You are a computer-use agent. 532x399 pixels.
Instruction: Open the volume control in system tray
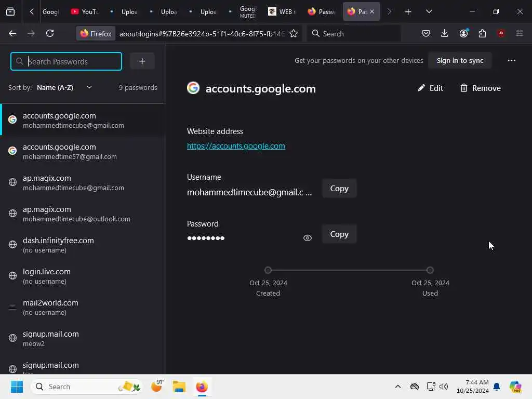(444, 387)
